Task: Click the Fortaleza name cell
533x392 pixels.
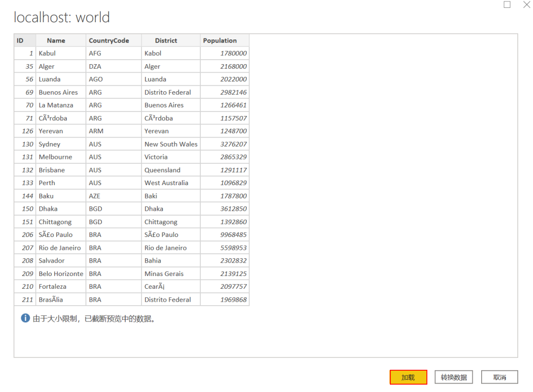Action: click(61, 287)
